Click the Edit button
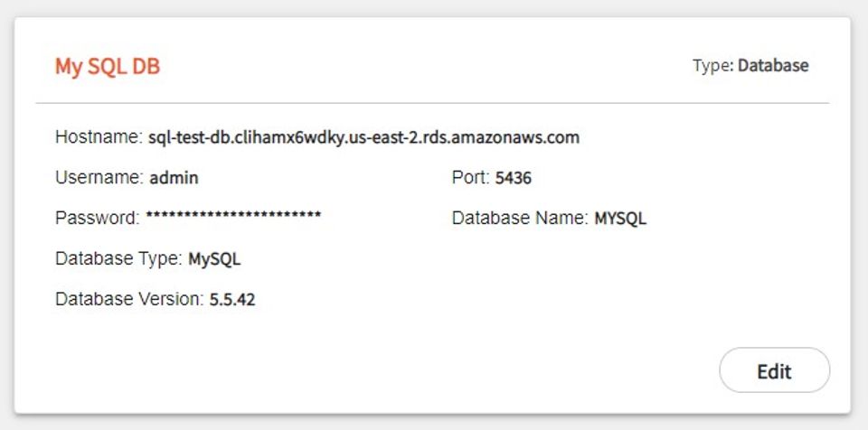This screenshot has width=868, height=430. (x=774, y=370)
